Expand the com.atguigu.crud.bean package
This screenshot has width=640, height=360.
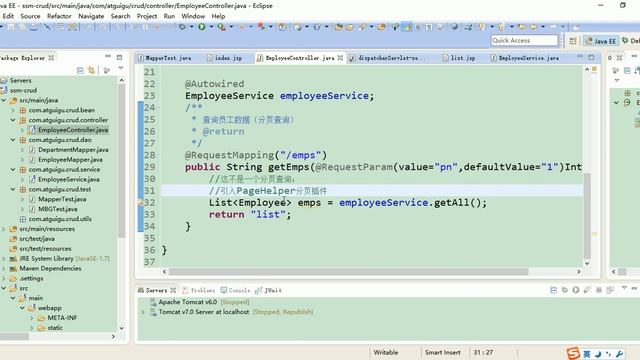click(13, 110)
